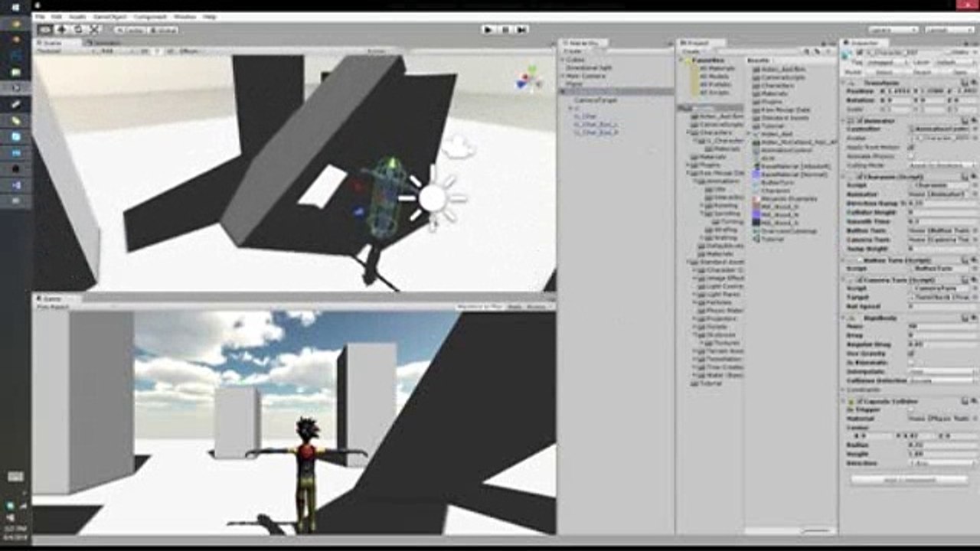Open the Help menu
The height and width of the screenshot is (551, 980).
click(209, 16)
